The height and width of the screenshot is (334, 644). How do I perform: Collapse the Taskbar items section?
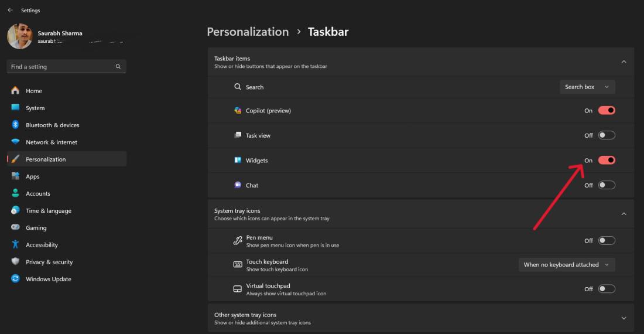pyautogui.click(x=624, y=62)
